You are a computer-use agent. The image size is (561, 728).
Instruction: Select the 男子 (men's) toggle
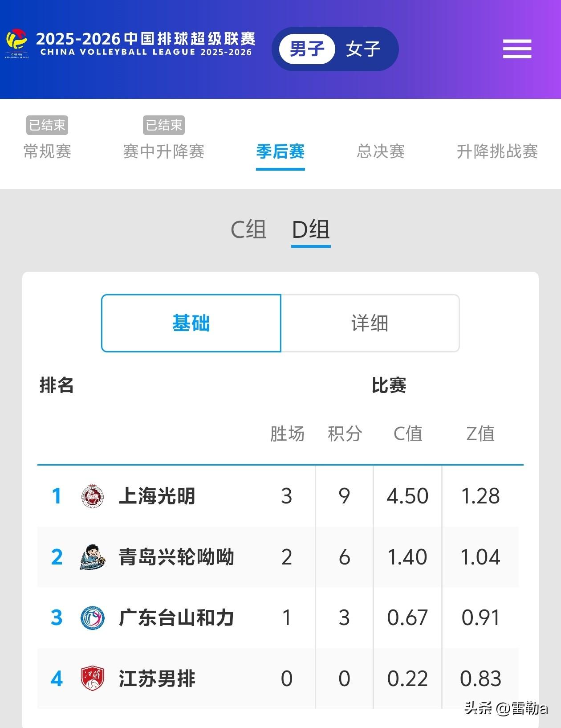(307, 49)
